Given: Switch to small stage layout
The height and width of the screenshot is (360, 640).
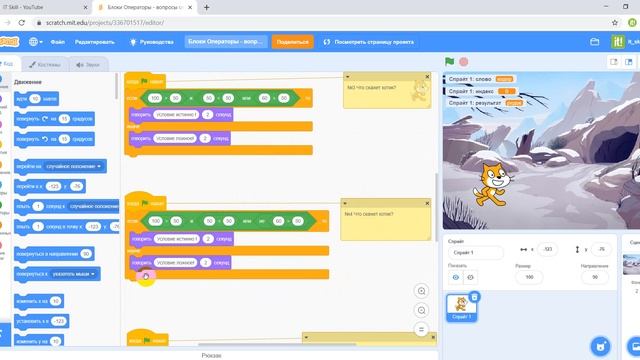Looking at the screenshot, I should coord(614,62).
